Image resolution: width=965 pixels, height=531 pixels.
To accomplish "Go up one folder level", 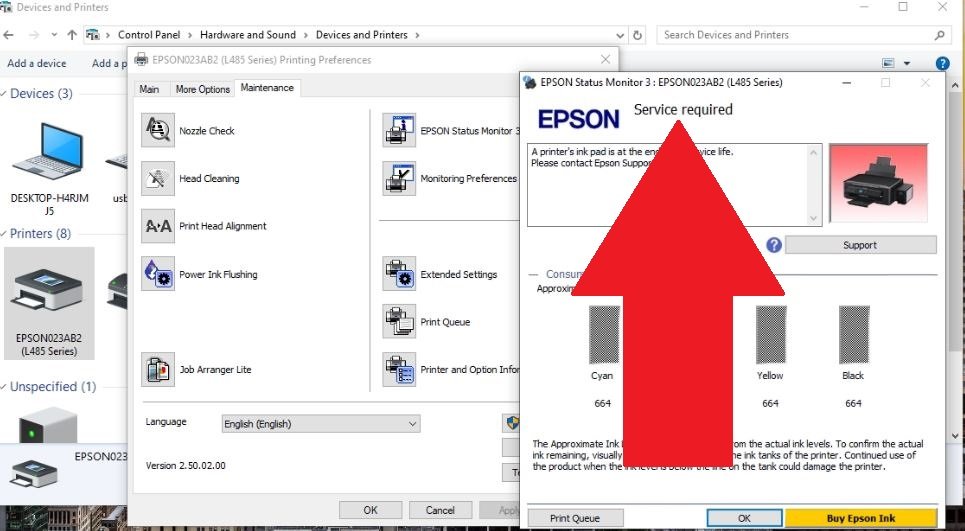I will click(72, 35).
